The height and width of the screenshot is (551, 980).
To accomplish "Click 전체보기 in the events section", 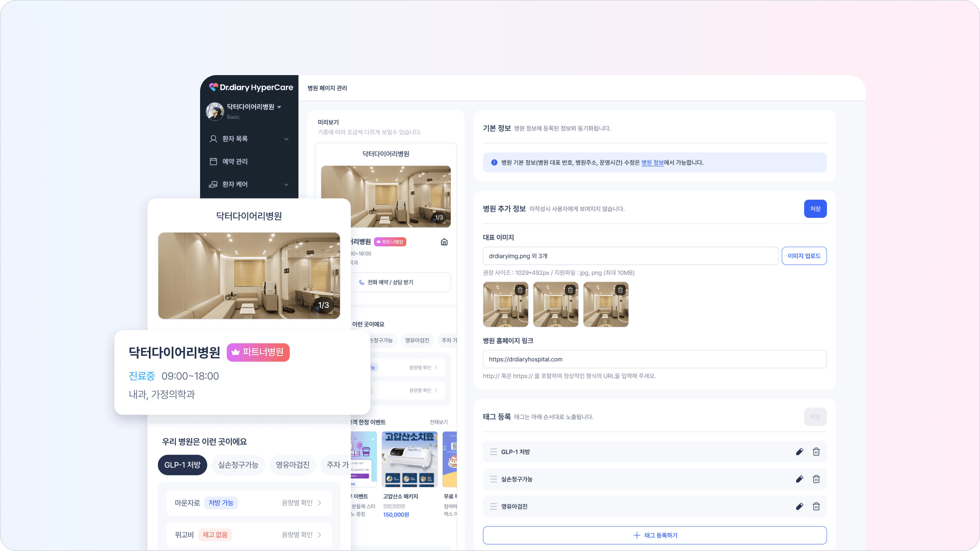I will pos(439,423).
